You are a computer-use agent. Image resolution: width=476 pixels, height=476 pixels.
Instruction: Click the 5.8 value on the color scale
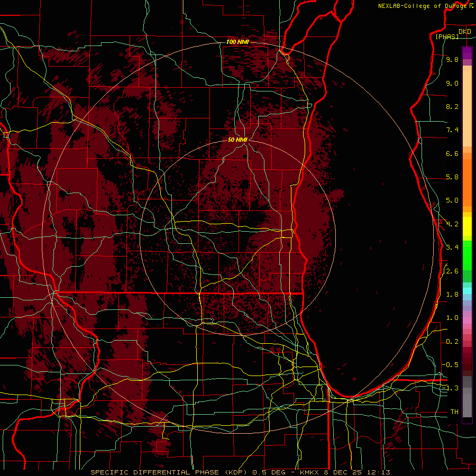(x=452, y=177)
